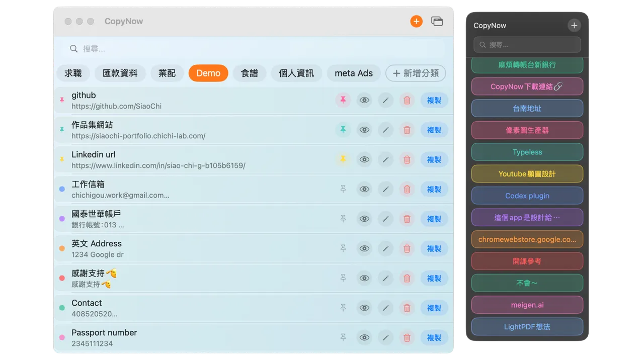Click LightPDF想法 in mini panel
The width and height of the screenshot is (644, 362).
click(527, 327)
